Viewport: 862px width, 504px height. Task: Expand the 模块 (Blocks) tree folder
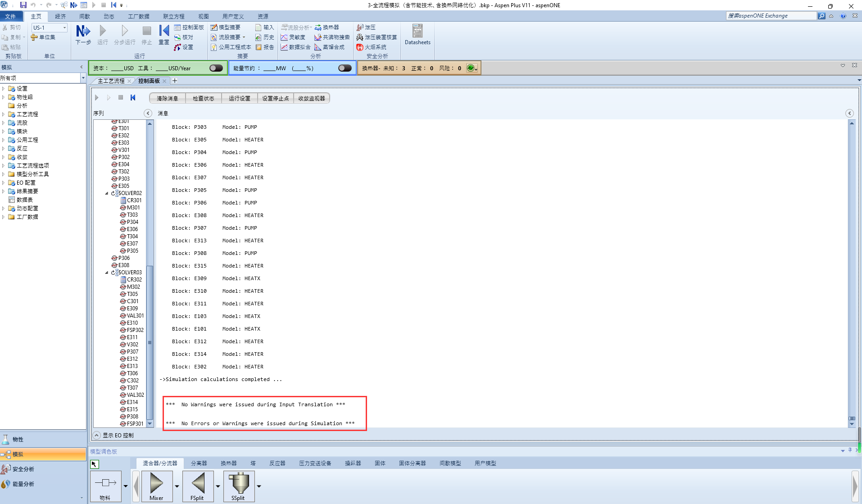point(4,132)
